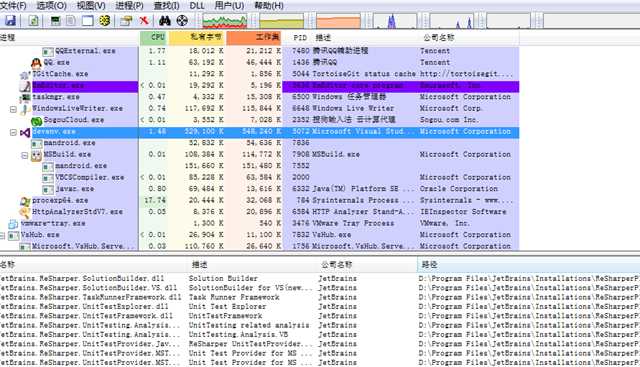Open the 用户(U) menu
Image resolution: width=640 pixels, height=367 pixels.
[x=229, y=6]
